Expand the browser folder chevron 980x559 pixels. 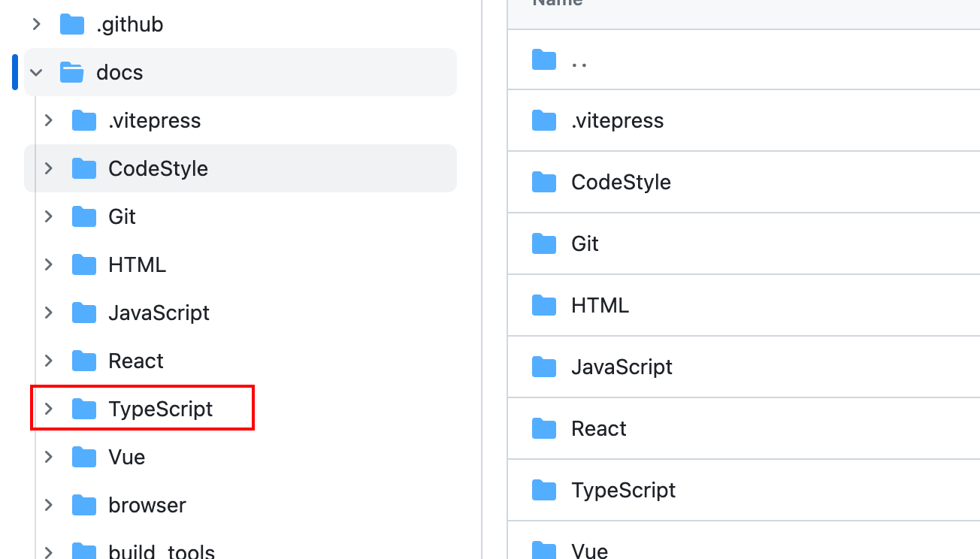click(x=49, y=506)
